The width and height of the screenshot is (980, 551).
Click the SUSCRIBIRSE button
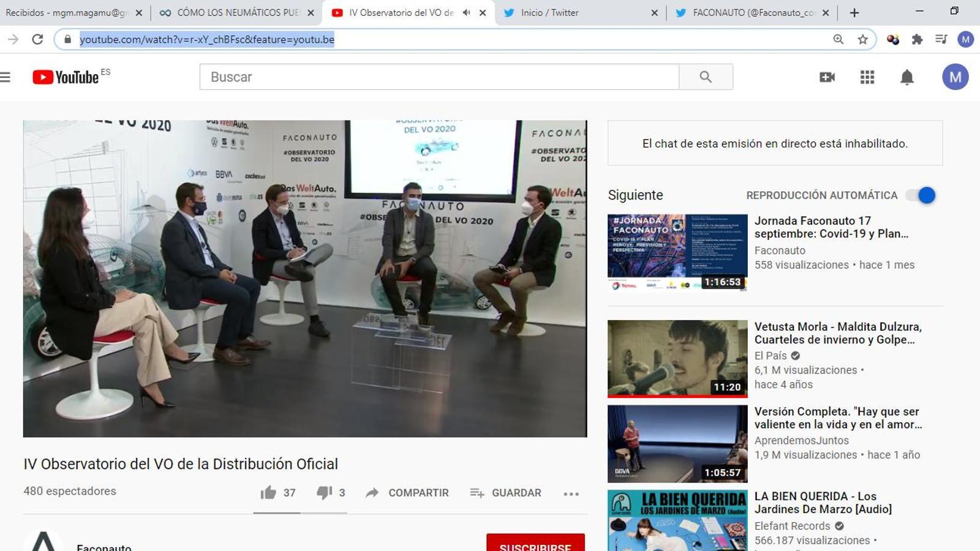point(535,544)
